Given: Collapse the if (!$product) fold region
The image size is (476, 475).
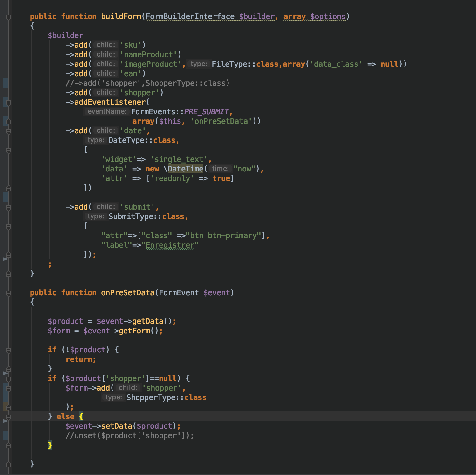Looking at the screenshot, I should tap(8, 350).
